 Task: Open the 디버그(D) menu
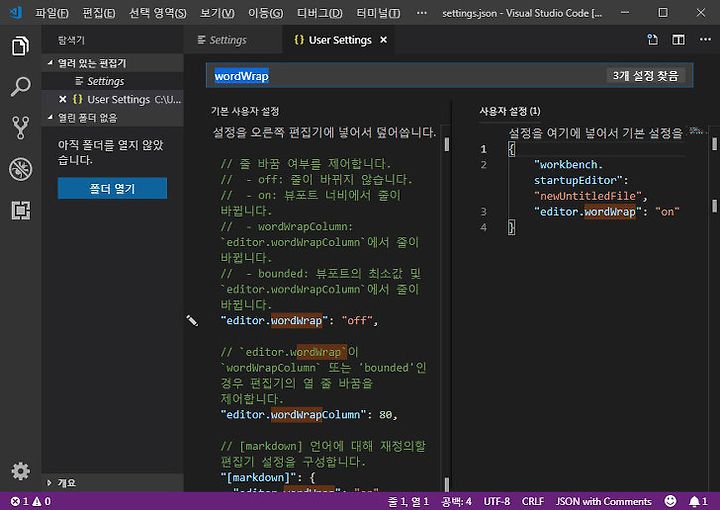[x=320, y=13]
